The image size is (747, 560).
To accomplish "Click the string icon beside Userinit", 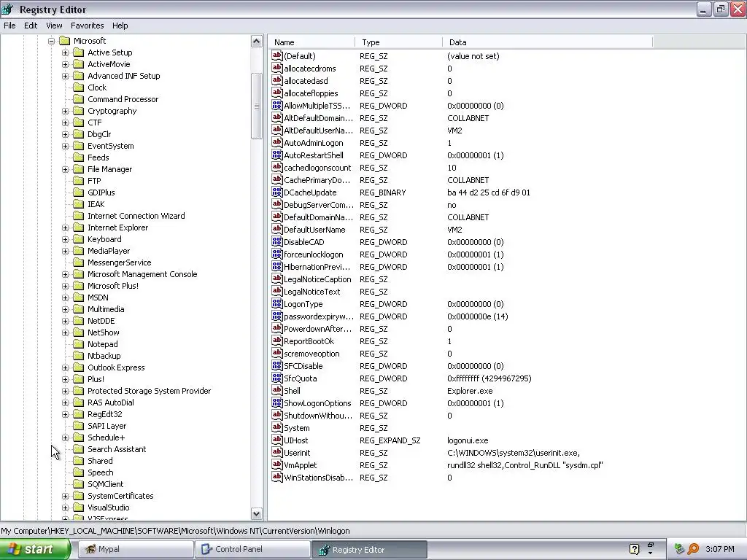I will click(x=276, y=452).
